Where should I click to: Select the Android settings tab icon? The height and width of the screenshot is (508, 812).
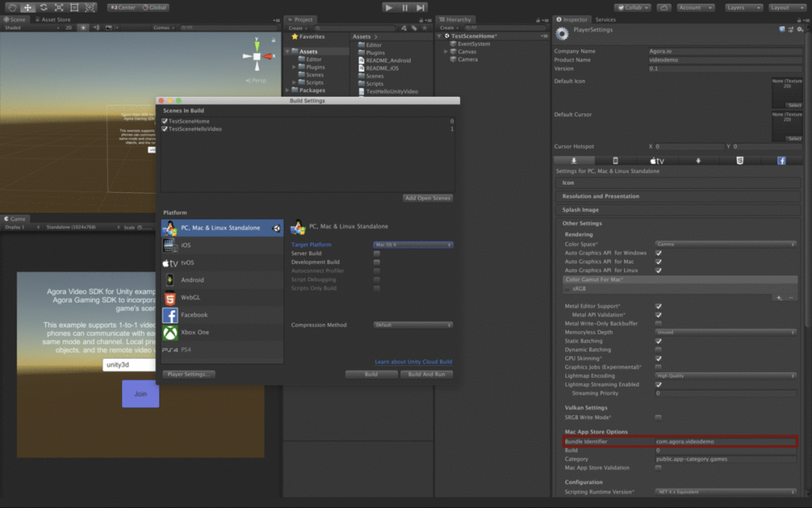pyautogui.click(x=698, y=160)
